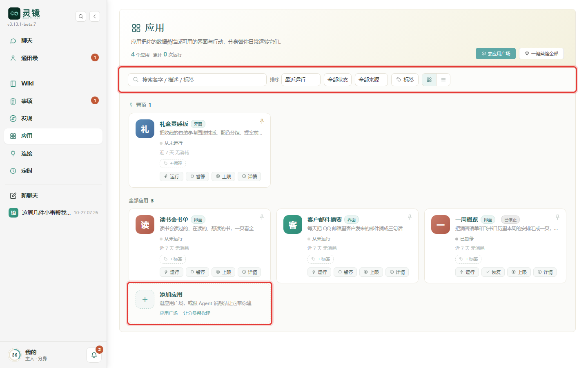Open the 全部来源 filter dropdown
This screenshot has height=368, width=588.
click(x=371, y=80)
